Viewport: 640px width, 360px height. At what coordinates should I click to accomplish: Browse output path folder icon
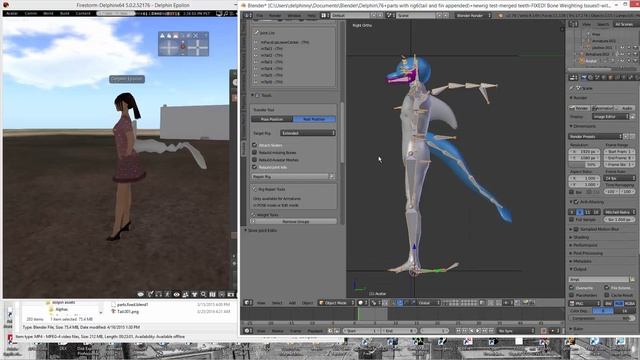click(632, 280)
